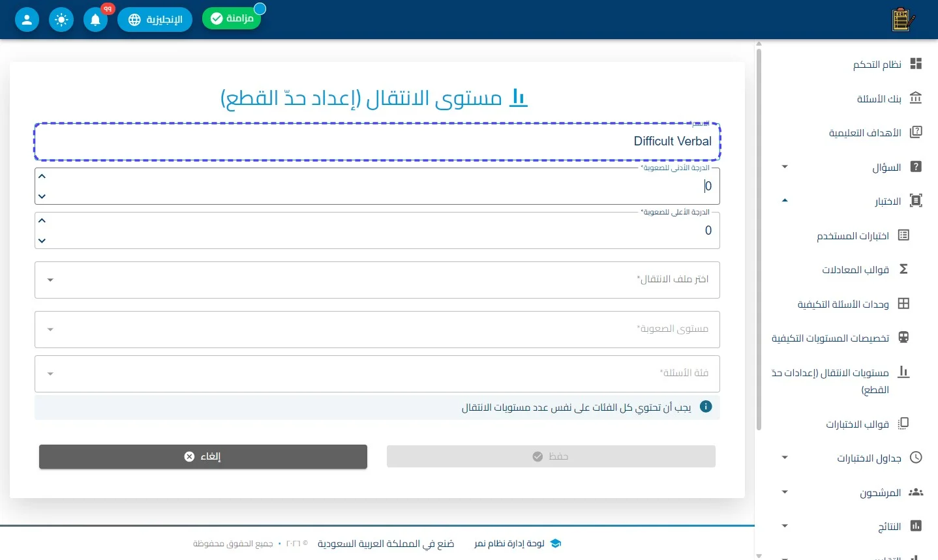Open the فئة الأسئلة dropdown
This screenshot has width=938, height=560.
377,374
